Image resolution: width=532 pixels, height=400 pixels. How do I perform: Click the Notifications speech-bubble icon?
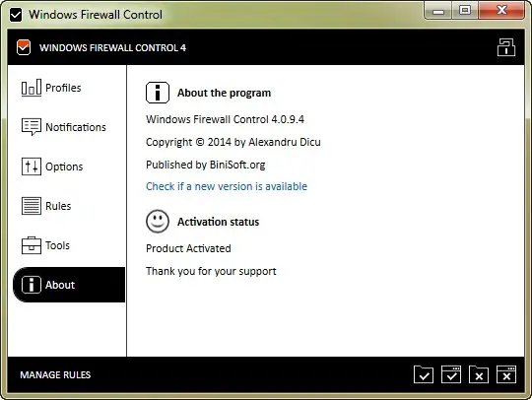[x=32, y=127]
